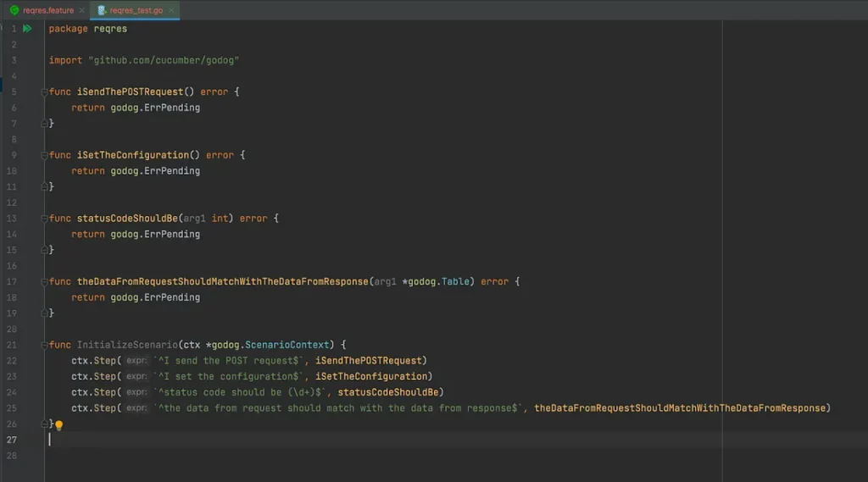The image size is (868, 482).
Task: Fold the InitializeScenario function block
Action: tap(44, 346)
